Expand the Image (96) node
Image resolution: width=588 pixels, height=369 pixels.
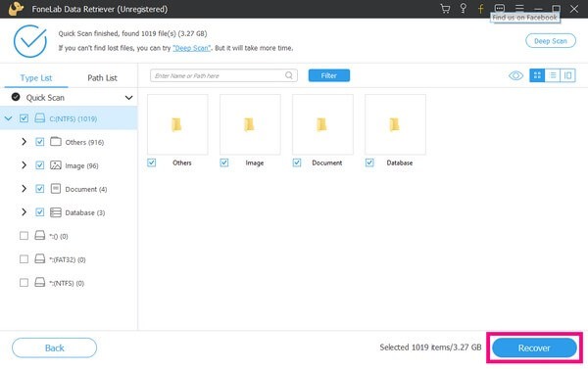tap(24, 165)
